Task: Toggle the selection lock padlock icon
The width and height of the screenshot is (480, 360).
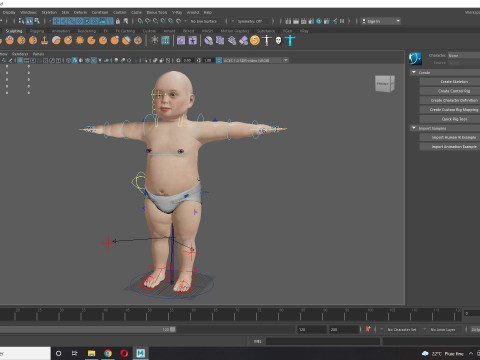Action: (x=118, y=21)
